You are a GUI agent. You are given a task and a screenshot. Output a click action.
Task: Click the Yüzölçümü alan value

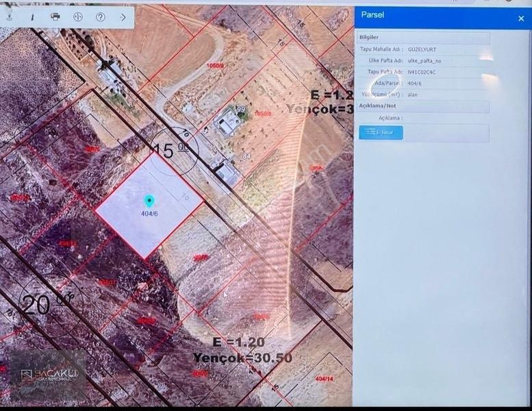413,95
